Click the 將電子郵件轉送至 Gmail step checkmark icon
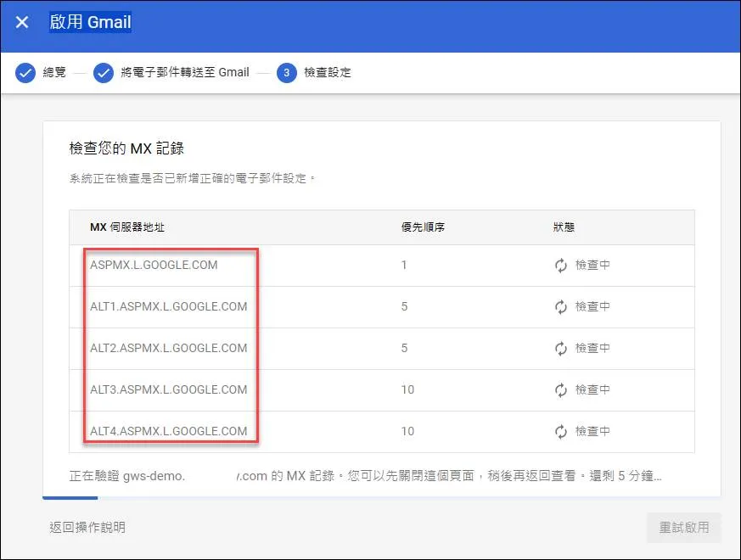Screen dimensions: 741x560 (104, 73)
